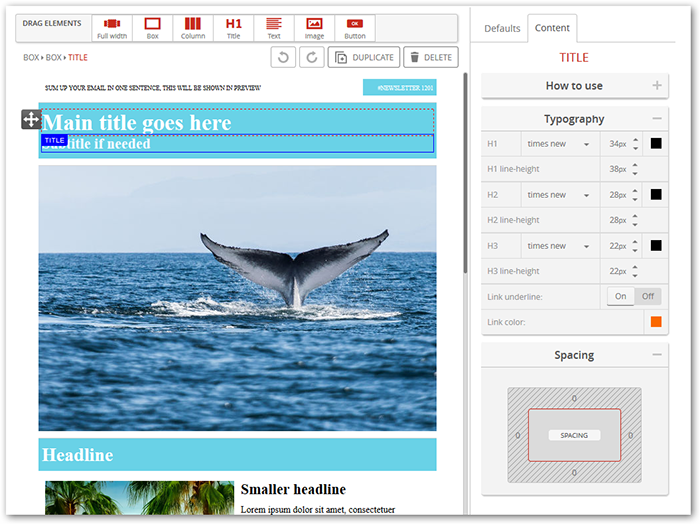Click the Duplicate button
Image resolution: width=700 pixels, height=524 pixels.
364,58
